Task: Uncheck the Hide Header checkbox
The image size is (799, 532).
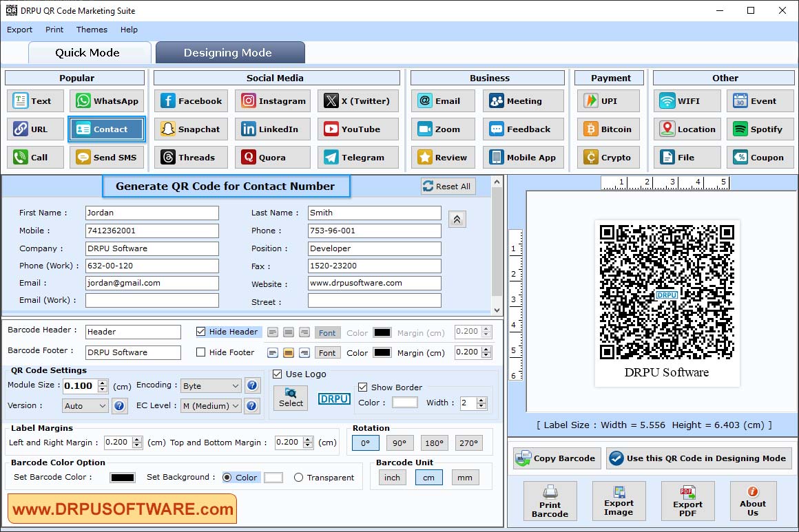Action: (x=200, y=332)
